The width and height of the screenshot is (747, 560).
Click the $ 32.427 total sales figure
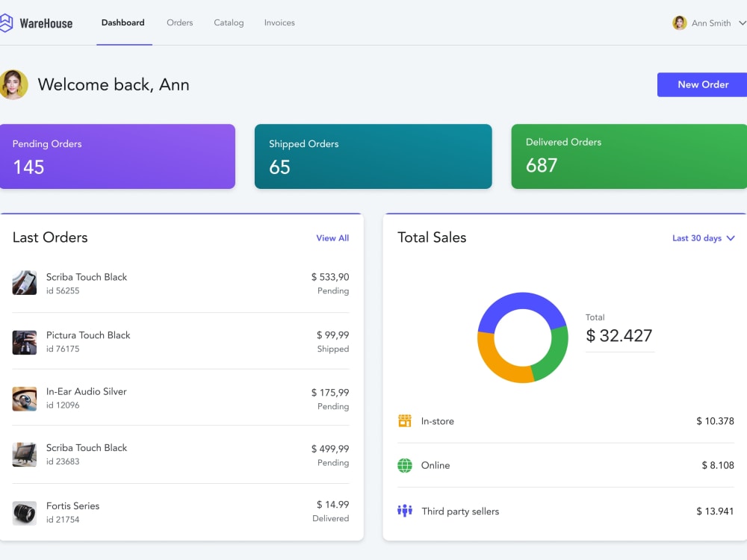(619, 336)
